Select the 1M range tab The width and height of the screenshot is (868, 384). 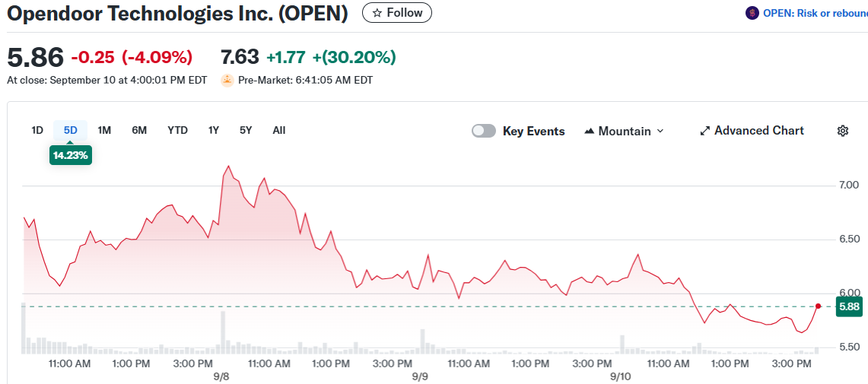[104, 131]
